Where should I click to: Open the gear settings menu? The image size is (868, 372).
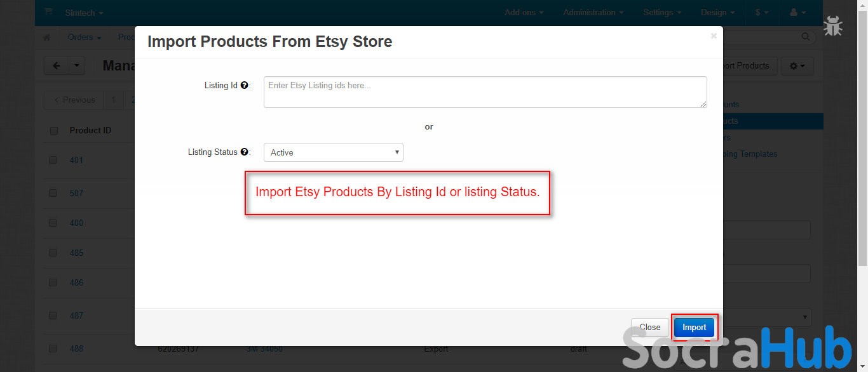(797, 66)
